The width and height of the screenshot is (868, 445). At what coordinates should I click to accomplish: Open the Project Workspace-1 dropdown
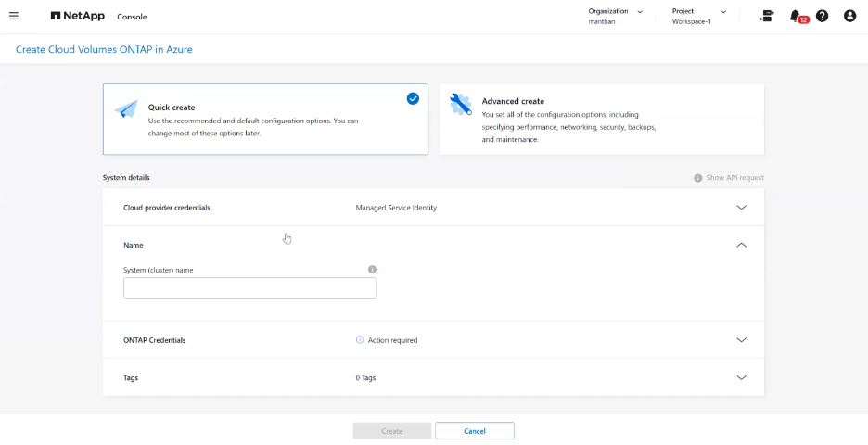pos(699,16)
